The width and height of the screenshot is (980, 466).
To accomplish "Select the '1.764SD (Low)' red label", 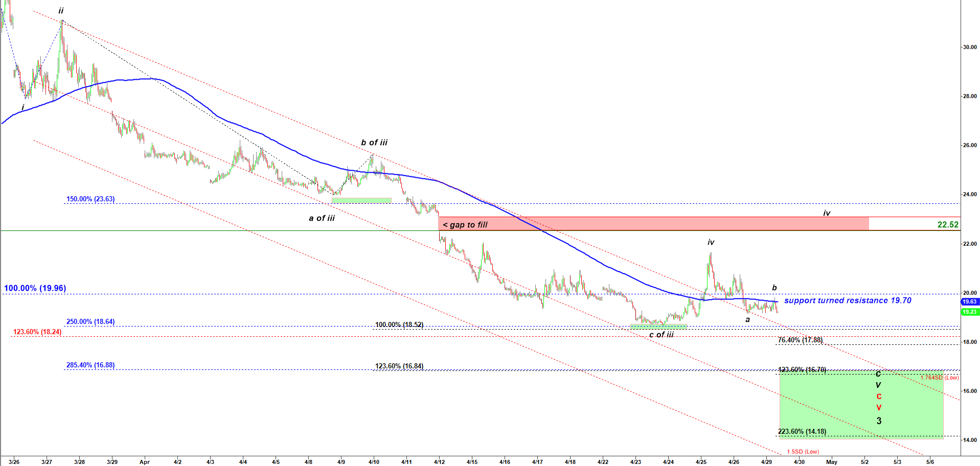I will (940, 378).
